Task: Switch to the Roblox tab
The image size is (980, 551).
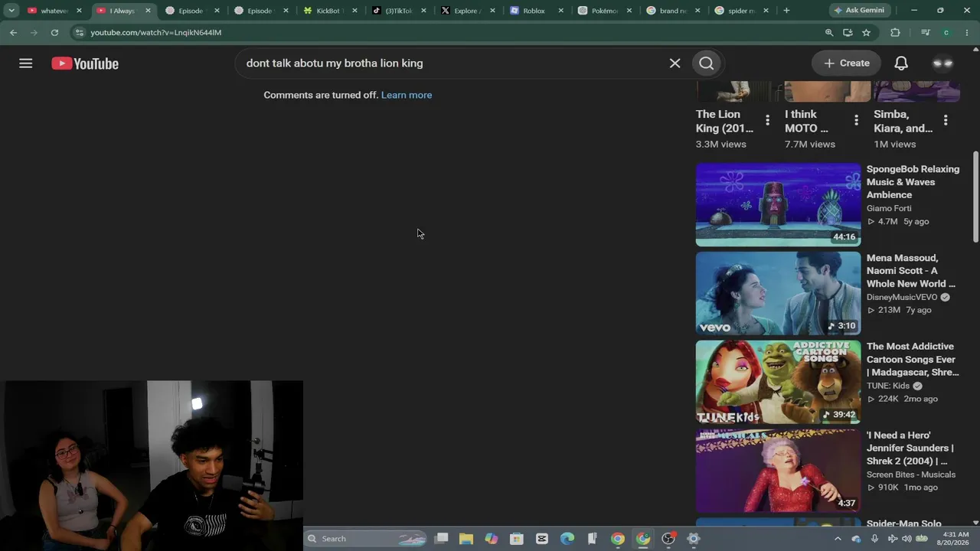Action: [536, 11]
